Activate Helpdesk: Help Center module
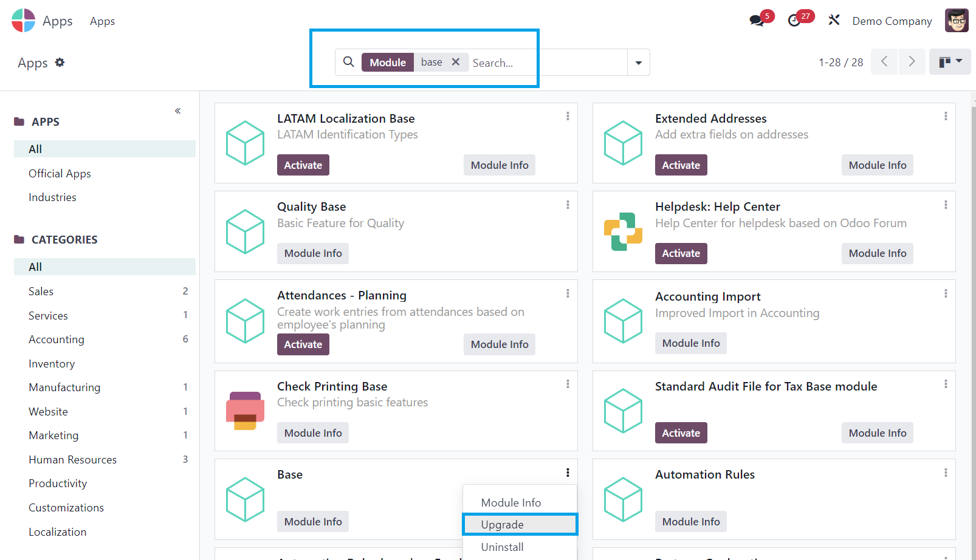The width and height of the screenshot is (976, 560). [x=681, y=253]
